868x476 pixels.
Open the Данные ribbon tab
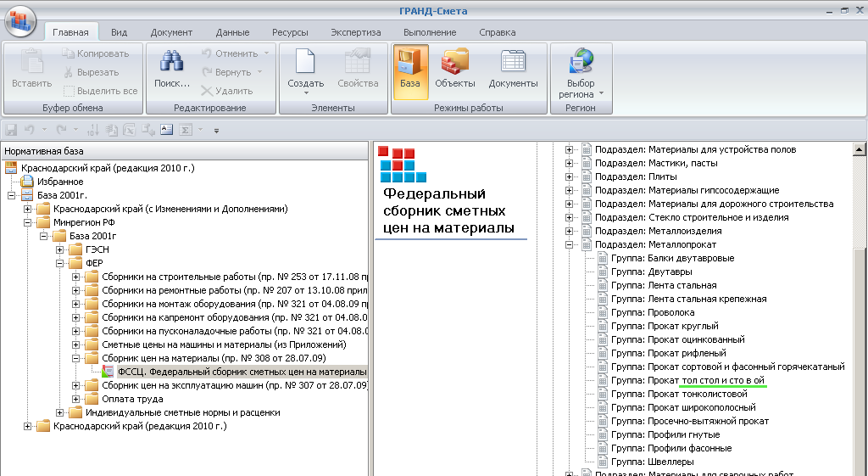(232, 32)
